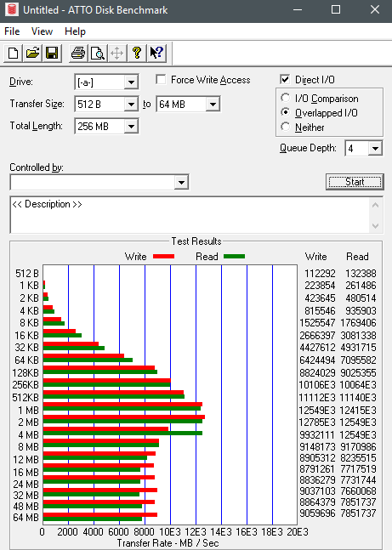Click the Read value 11140E3 for 512KB

tap(358, 398)
